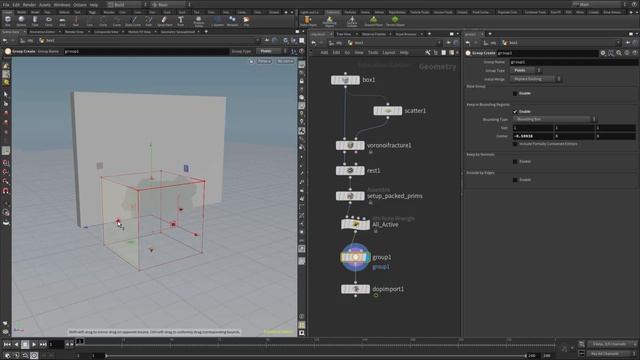Click the Size X value field
The height and width of the screenshot is (360, 640).
(x=533, y=128)
